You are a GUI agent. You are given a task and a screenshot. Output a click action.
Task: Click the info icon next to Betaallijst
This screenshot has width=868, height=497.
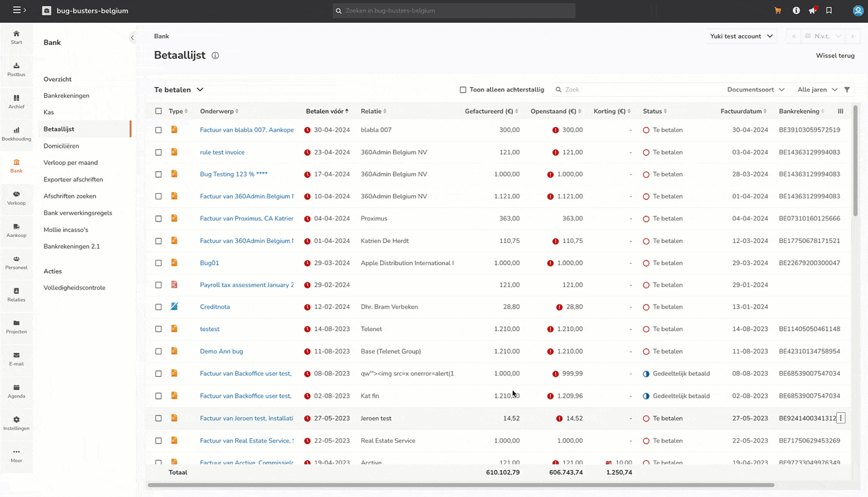(215, 56)
